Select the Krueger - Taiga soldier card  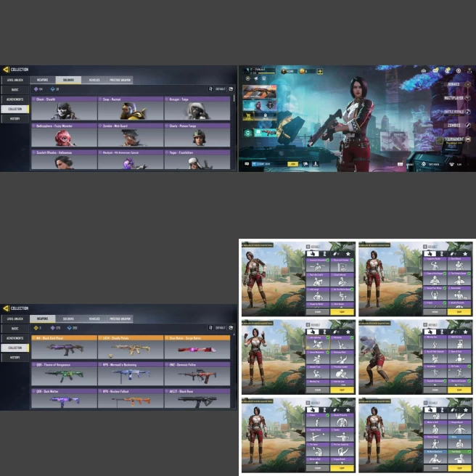(197, 108)
